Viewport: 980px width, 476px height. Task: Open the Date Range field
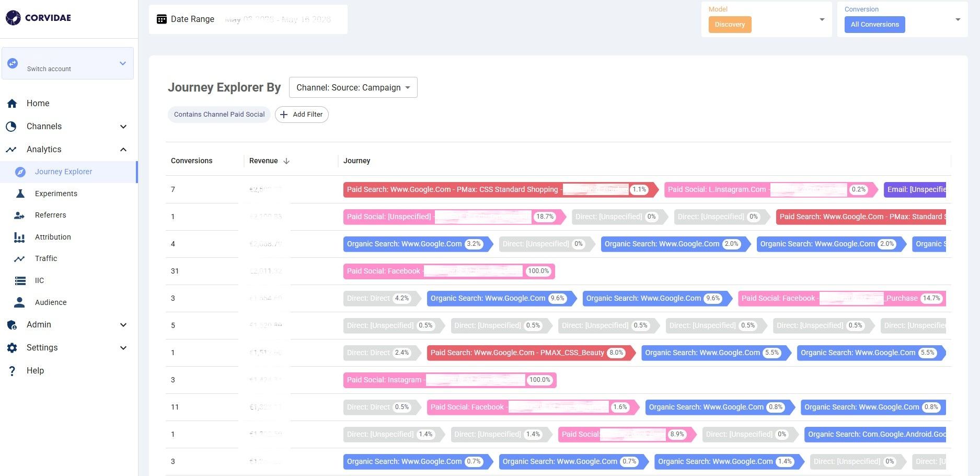point(248,19)
